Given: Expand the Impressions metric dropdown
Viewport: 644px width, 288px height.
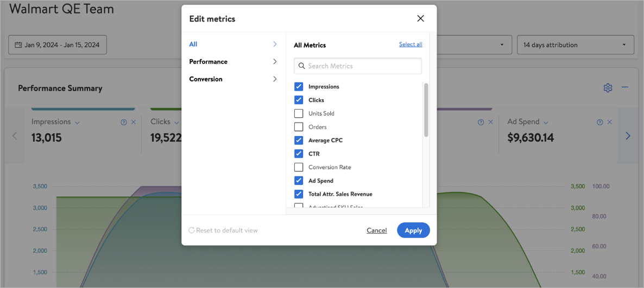Looking at the screenshot, I should (77, 123).
